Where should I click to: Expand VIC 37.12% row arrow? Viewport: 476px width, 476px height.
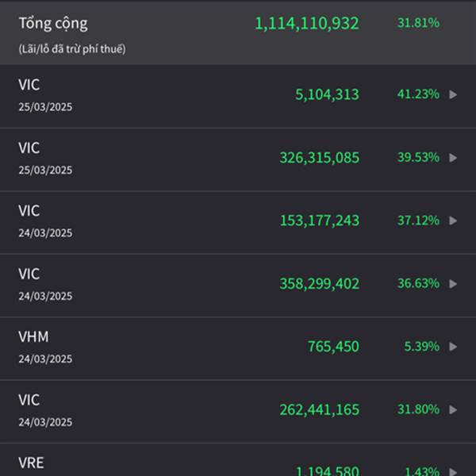[453, 221]
